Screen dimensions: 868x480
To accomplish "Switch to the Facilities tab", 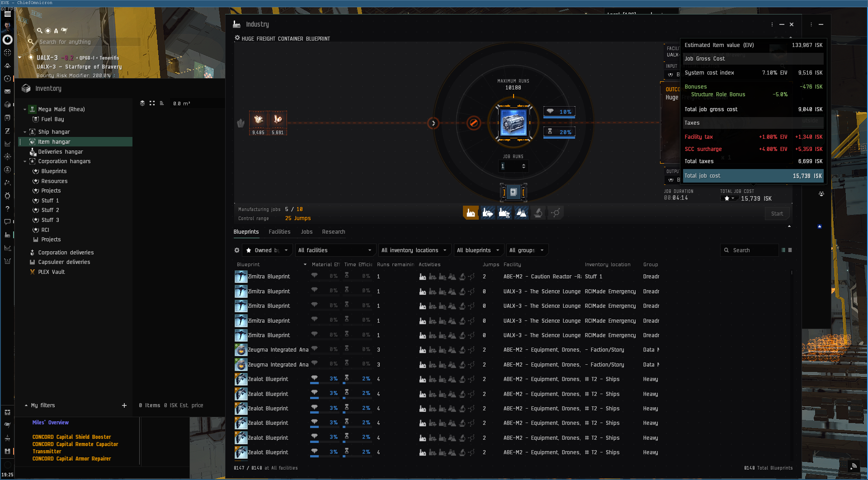I will [x=279, y=232].
